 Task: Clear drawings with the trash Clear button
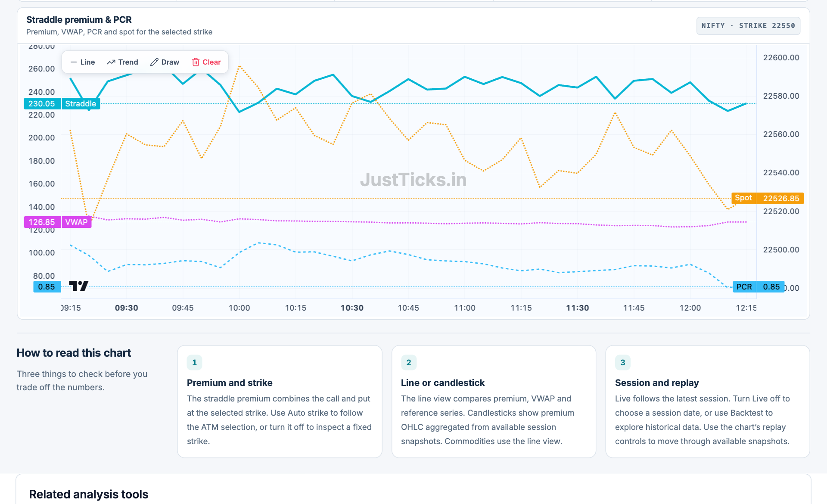[x=206, y=62]
